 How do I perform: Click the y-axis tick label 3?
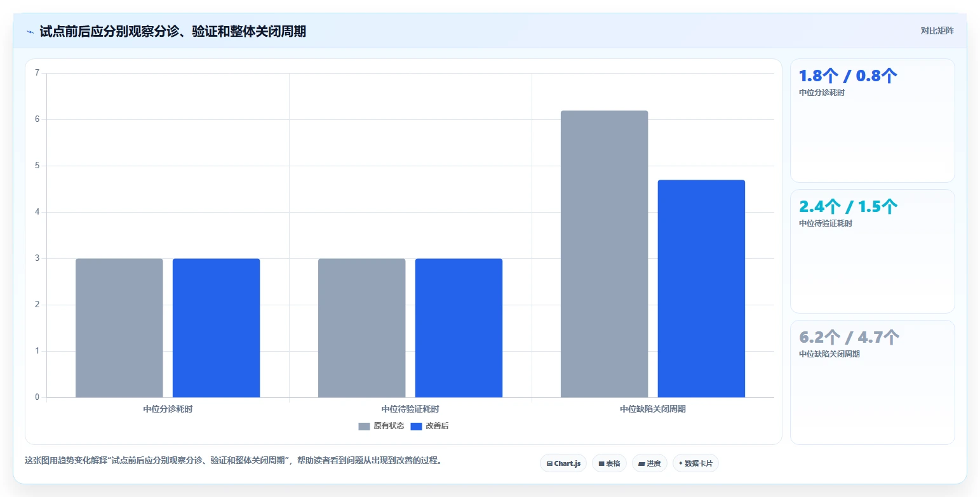coord(37,258)
